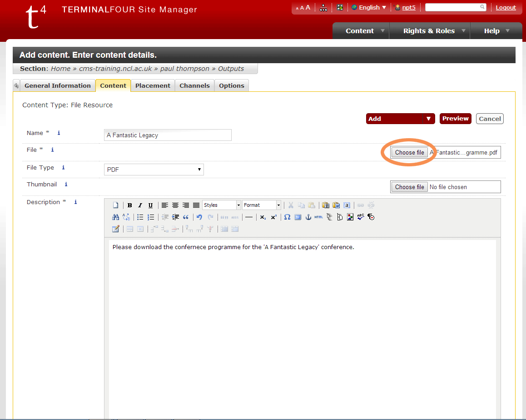Image resolution: width=526 pixels, height=420 pixels.
Task: Open the site structure icon in header
Action: (x=323, y=8)
